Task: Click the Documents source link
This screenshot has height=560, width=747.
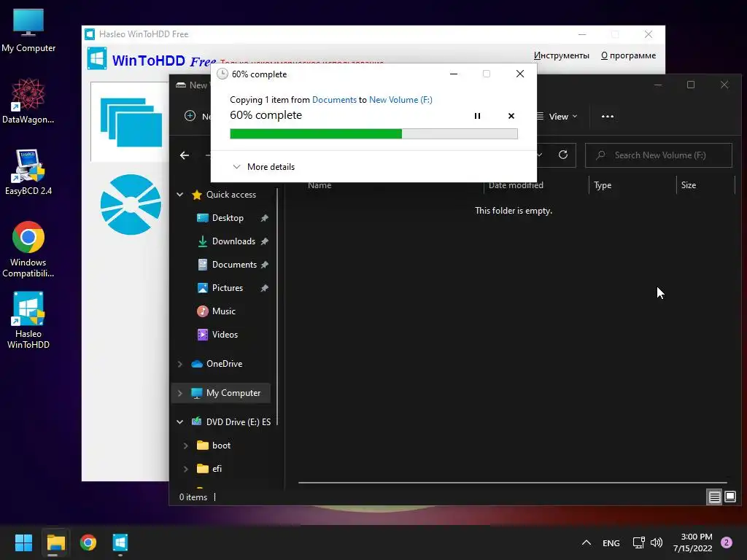Action: click(334, 99)
